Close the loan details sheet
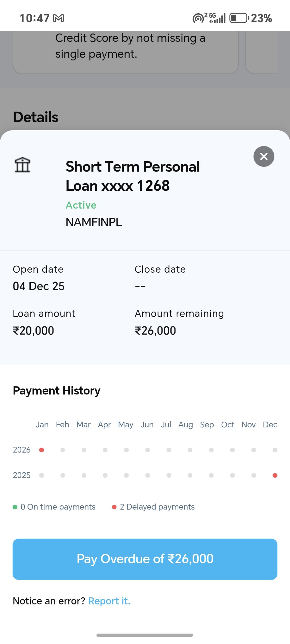The image size is (290, 644). 264,156
